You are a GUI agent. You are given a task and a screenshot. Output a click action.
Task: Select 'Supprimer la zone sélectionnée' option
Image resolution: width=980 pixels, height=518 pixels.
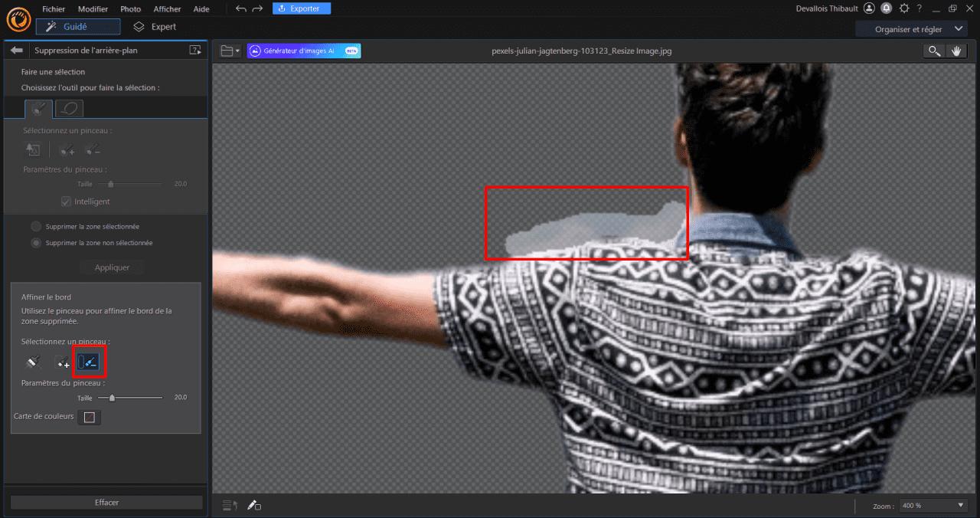(35, 226)
